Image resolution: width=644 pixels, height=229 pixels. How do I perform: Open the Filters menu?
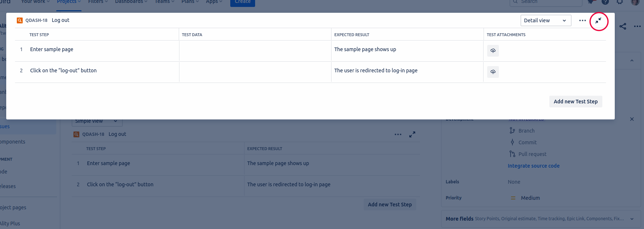(98, 2)
